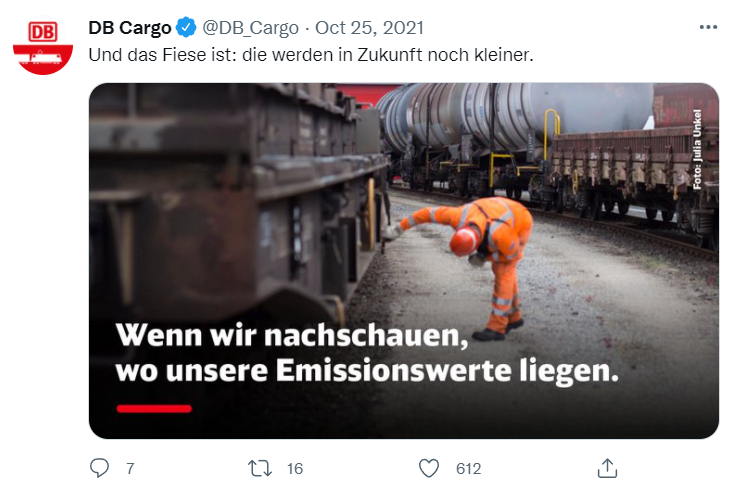Click the reply speech bubble icon

point(99,468)
